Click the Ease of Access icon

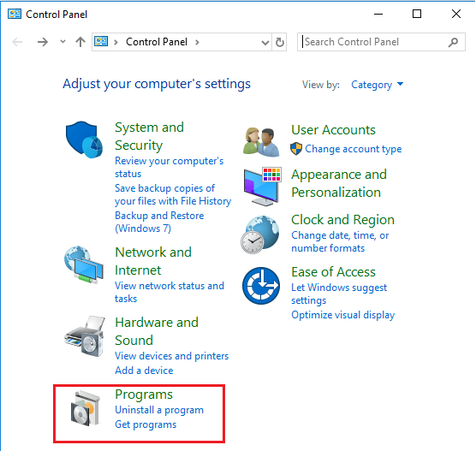pyautogui.click(x=261, y=286)
